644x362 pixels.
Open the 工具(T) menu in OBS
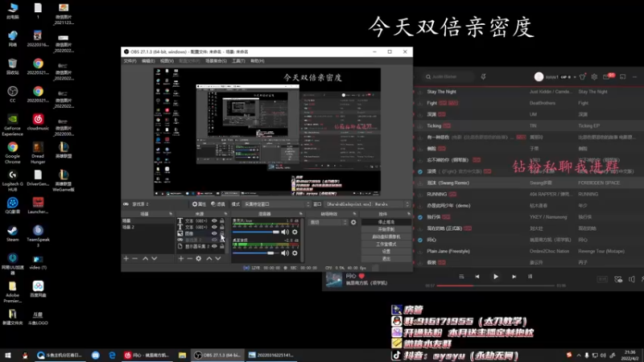point(238,61)
